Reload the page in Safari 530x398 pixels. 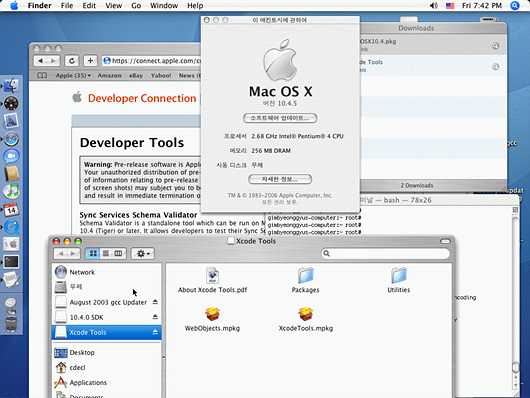pos(72,61)
